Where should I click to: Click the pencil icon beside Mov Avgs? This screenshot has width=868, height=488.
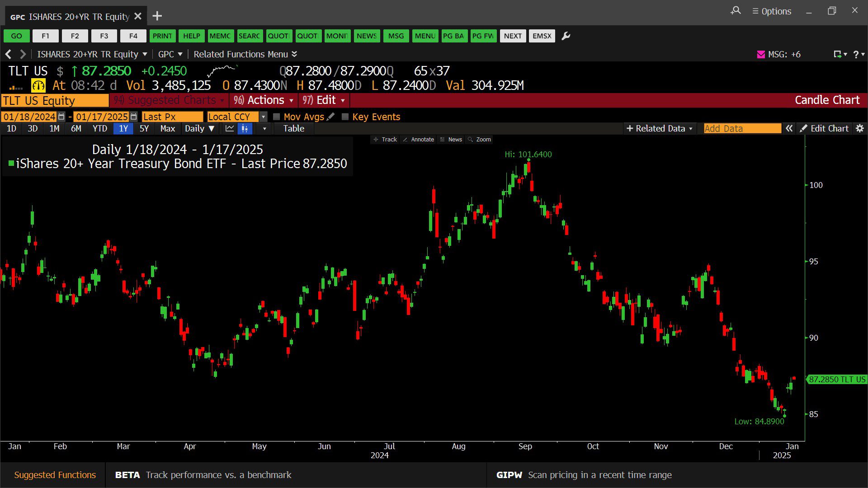331,117
